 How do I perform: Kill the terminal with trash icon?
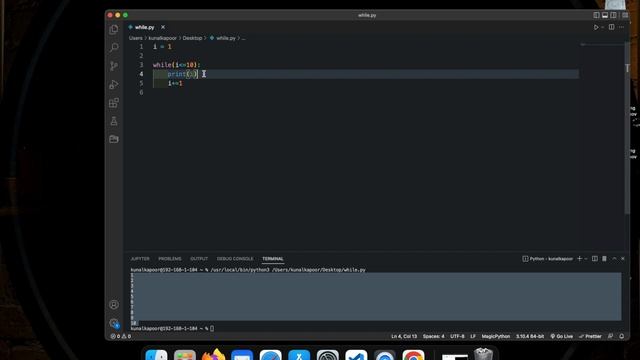pos(604,259)
